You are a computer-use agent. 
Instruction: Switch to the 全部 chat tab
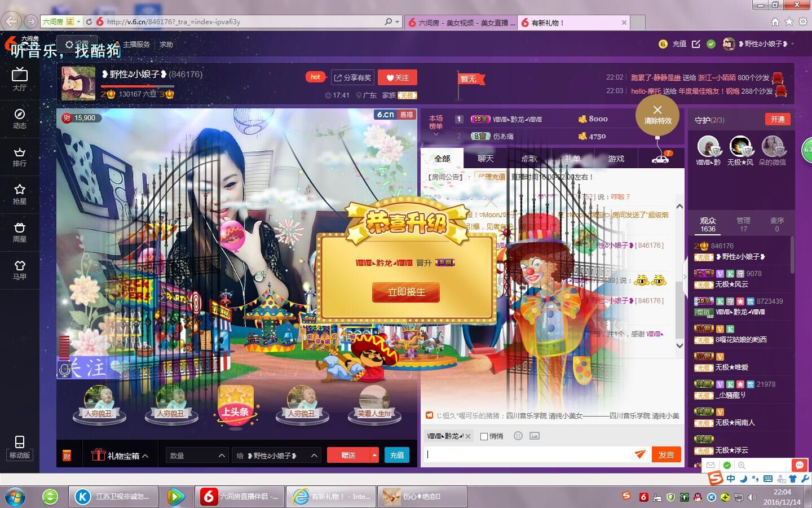click(442, 159)
